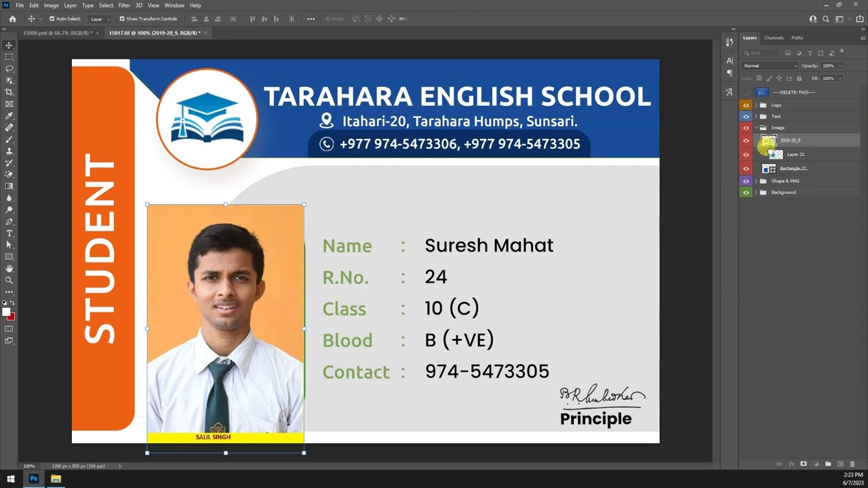Select the Rectangle 27 layer thumbnail
Screen dimensions: 868x488
[769, 168]
